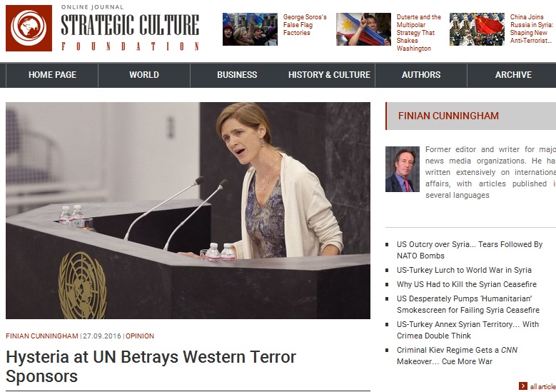The image size is (556, 392).
Task: Navigate to the Authors menu page
Action: click(x=421, y=75)
